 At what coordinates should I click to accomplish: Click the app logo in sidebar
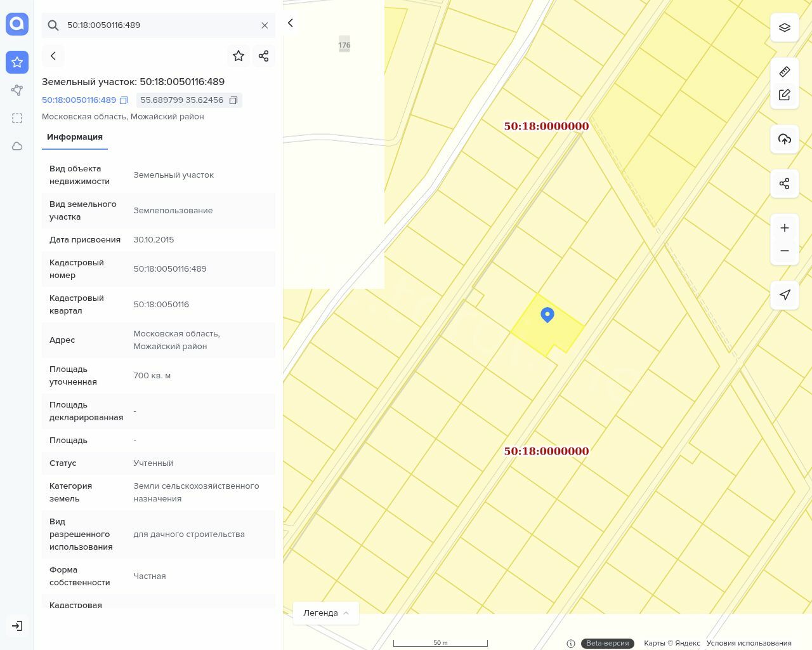(x=17, y=24)
